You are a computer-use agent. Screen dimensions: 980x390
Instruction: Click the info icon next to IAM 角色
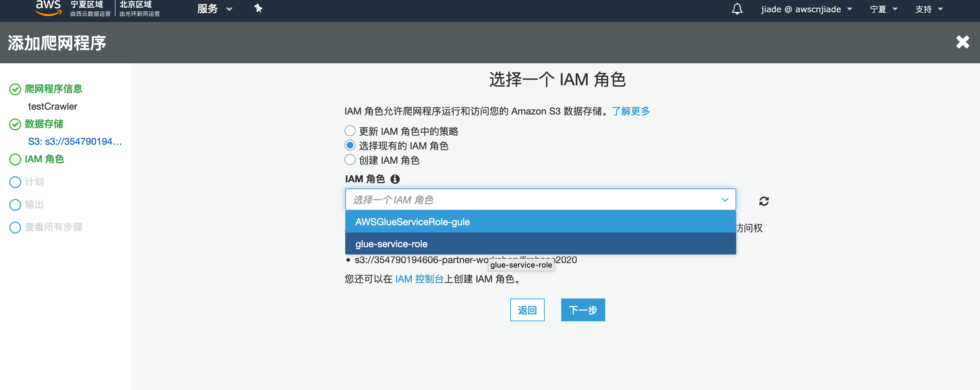395,179
